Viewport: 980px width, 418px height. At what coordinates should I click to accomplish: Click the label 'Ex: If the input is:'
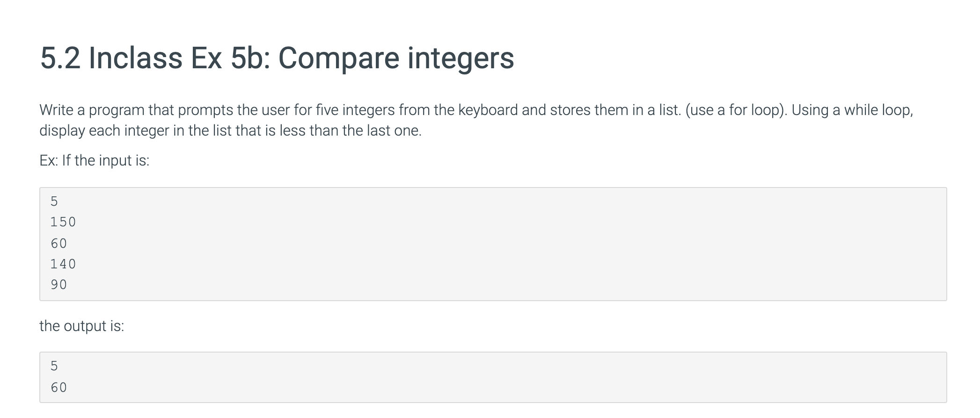pos(95,161)
